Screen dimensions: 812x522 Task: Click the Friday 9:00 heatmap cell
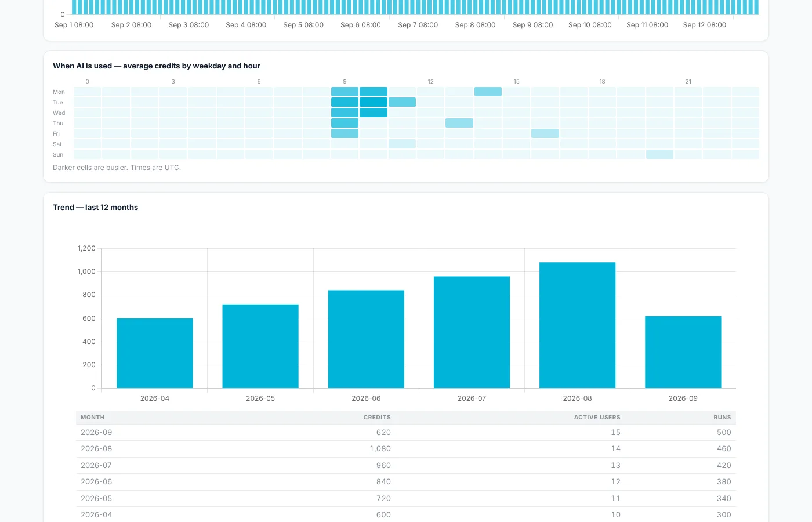pyautogui.click(x=345, y=133)
